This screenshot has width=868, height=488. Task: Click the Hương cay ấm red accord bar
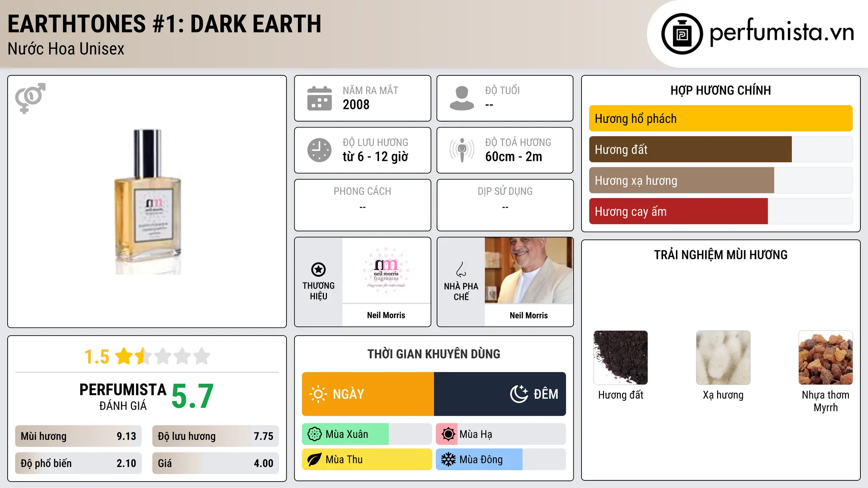point(678,211)
